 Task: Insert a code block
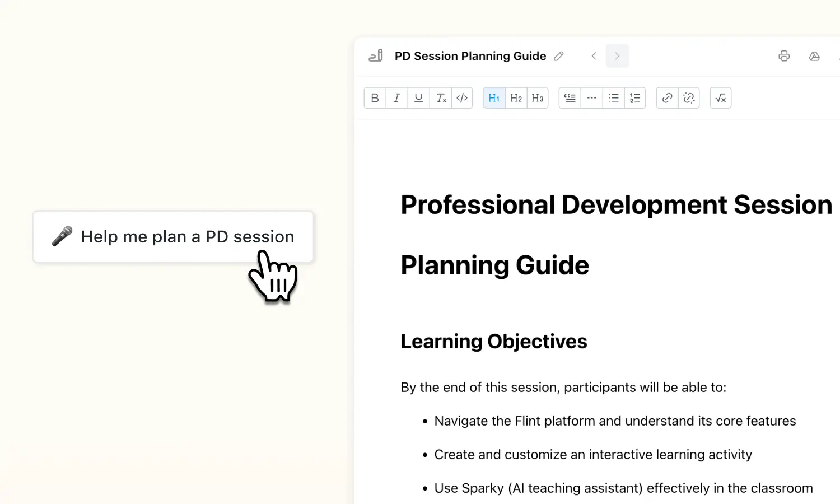tap(462, 98)
